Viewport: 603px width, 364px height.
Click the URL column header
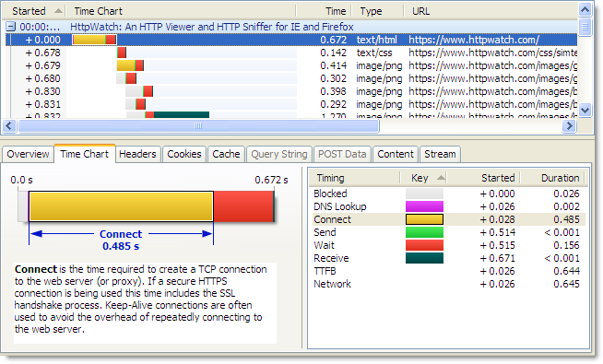click(491, 11)
